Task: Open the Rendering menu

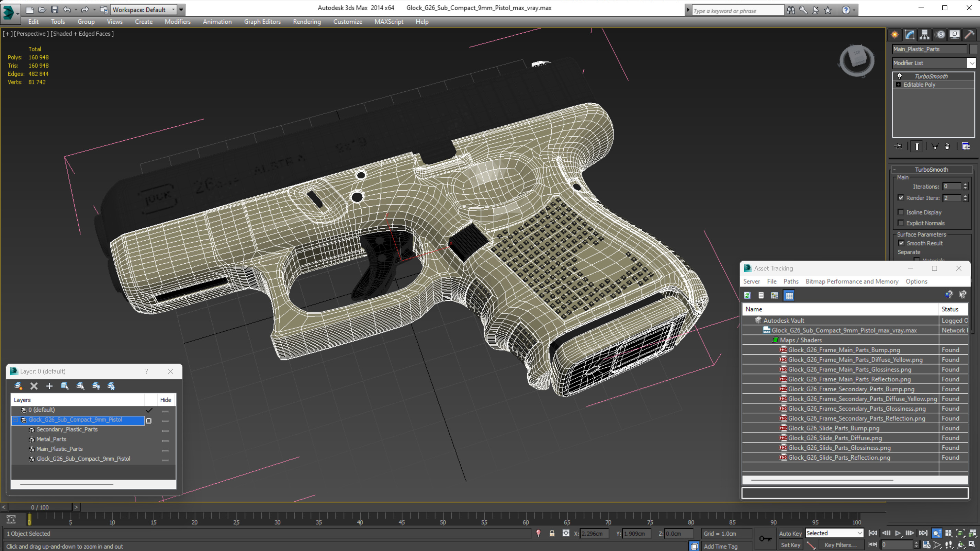Action: tap(307, 22)
